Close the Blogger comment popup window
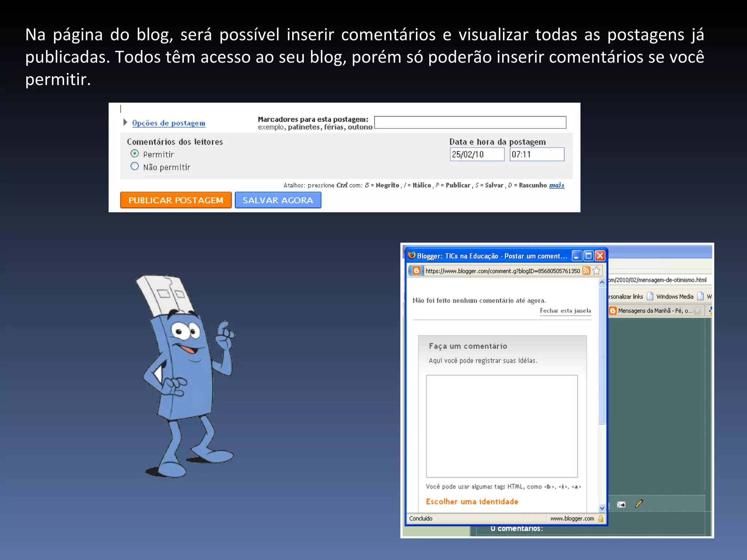The image size is (747, 560). pos(600,256)
